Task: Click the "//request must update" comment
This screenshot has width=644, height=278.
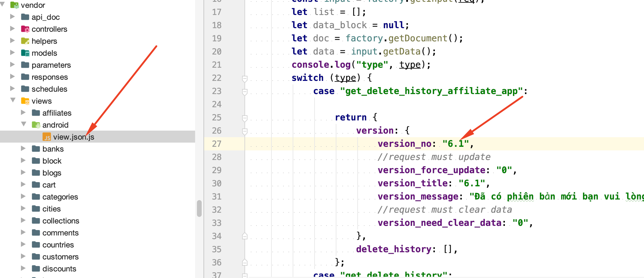Action: point(434,157)
